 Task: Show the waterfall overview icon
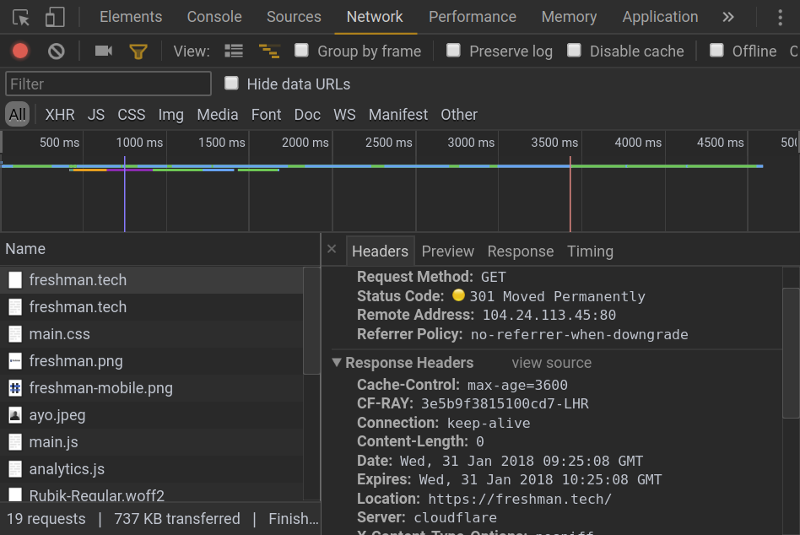pyautogui.click(x=268, y=51)
